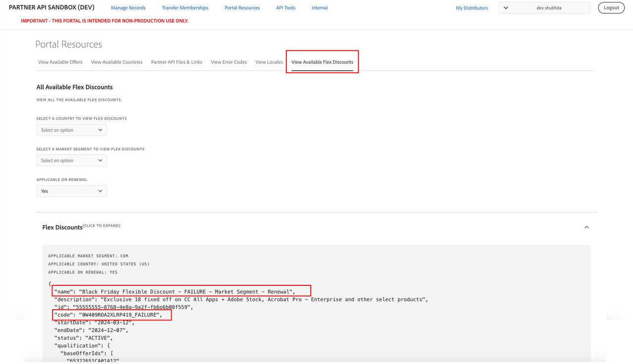Open the Portal Resources menu
The image size is (633, 364).
tap(242, 7)
